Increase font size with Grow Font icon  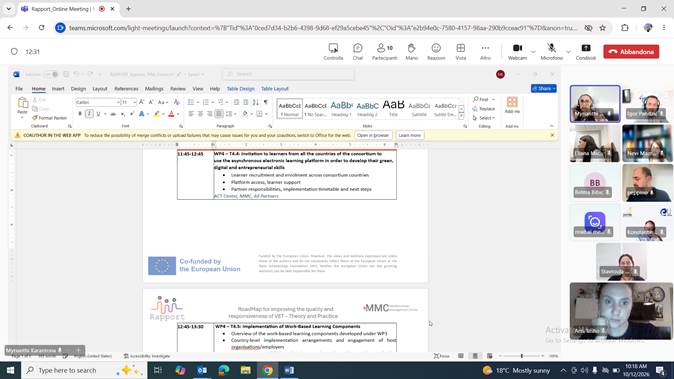pos(141,102)
